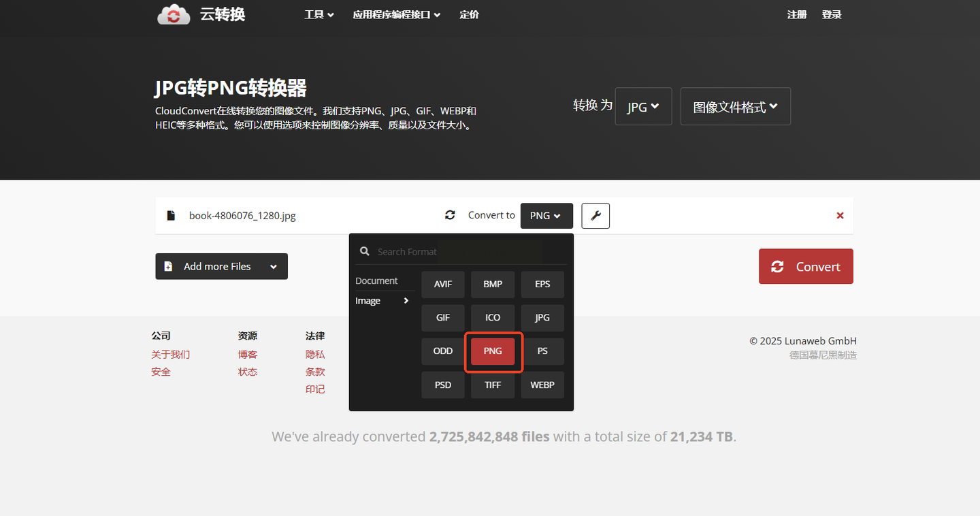Open the 状态 footer link
This screenshot has width=980, height=516.
[x=248, y=372]
